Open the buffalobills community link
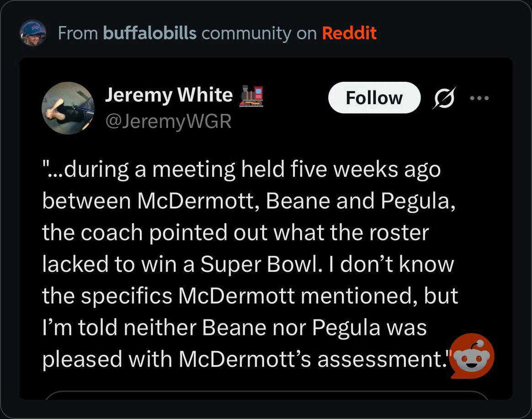 150,33
